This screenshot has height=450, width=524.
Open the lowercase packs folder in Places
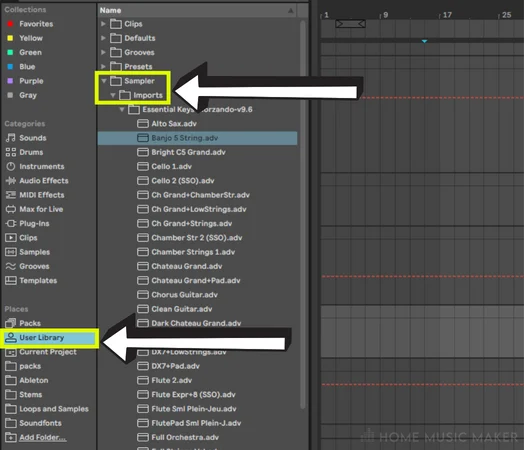23,366
